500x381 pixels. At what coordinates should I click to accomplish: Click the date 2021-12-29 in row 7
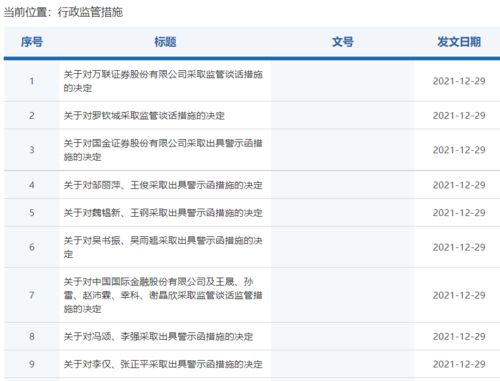(459, 295)
